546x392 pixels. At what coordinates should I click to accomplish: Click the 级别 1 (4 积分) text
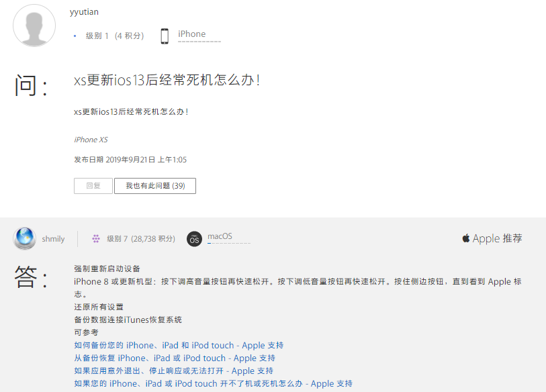115,36
